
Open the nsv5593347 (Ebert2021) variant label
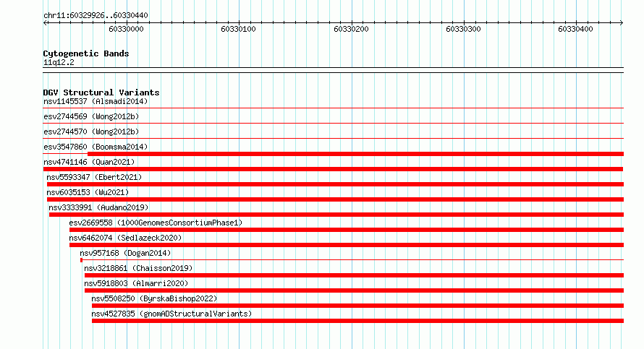pos(94,177)
